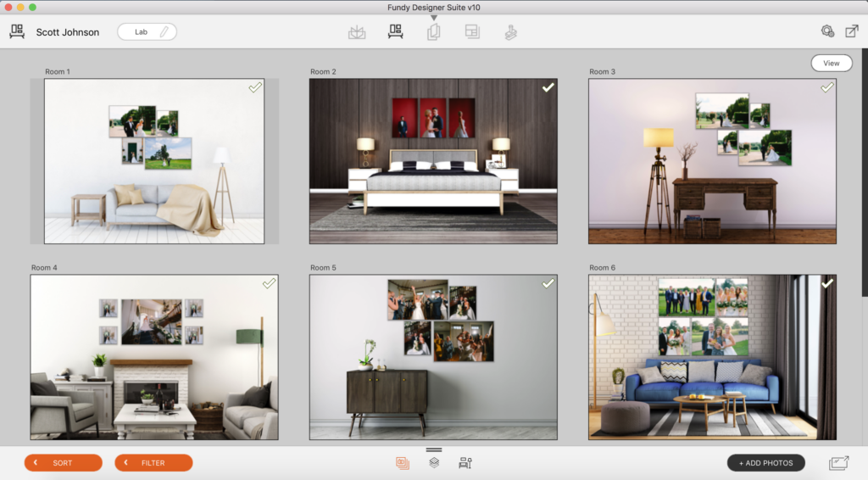
Task: Click the Room 4 label
Action: (x=44, y=267)
